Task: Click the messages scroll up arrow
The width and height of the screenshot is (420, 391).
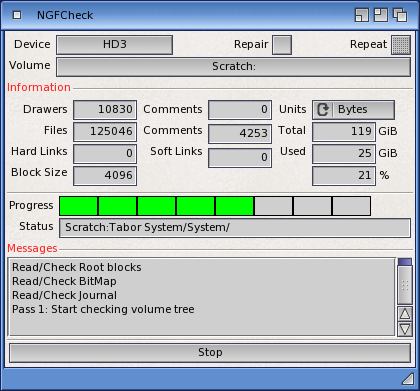Action: point(405,314)
